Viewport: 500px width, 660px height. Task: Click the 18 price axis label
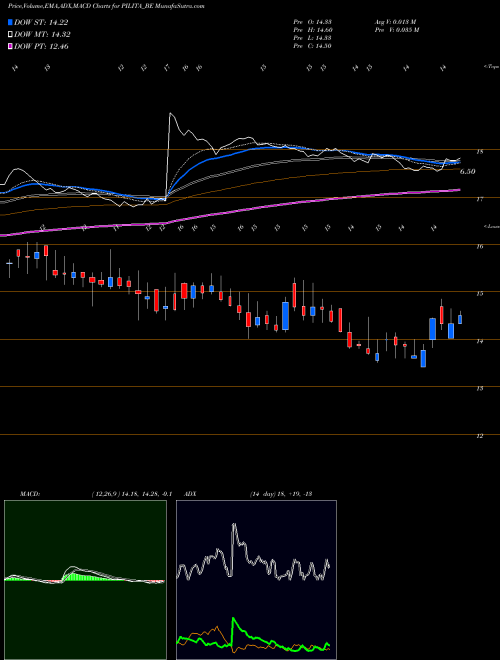coord(479,152)
